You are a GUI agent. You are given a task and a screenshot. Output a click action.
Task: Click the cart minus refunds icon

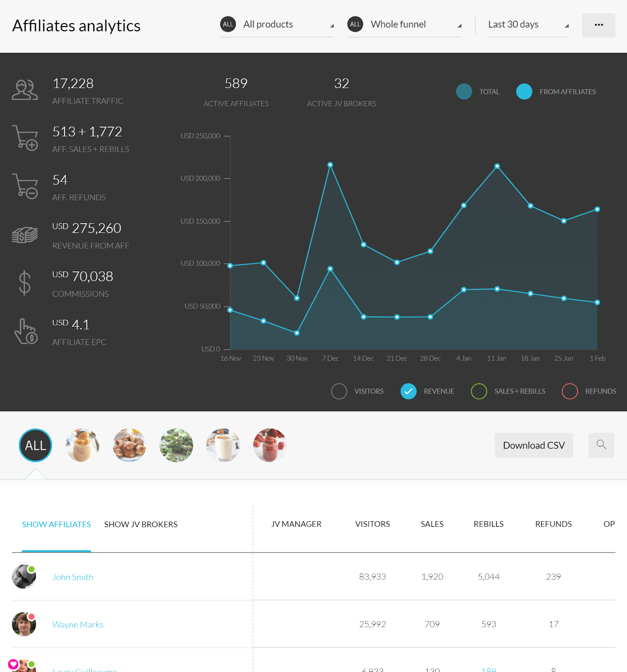coord(25,186)
